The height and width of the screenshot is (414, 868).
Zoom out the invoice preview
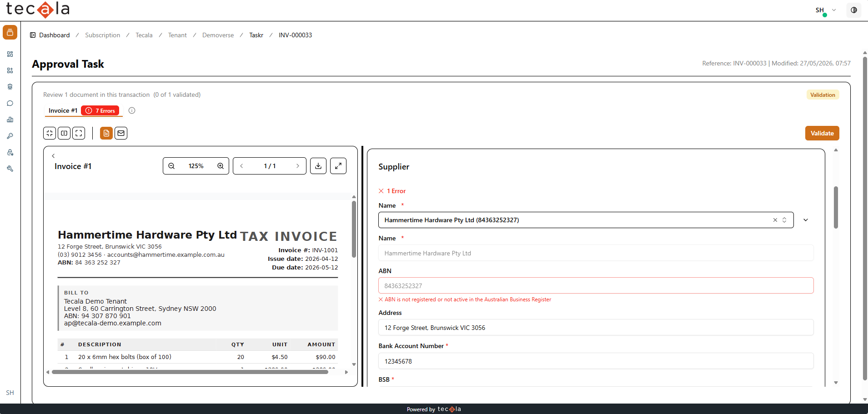coord(171,166)
